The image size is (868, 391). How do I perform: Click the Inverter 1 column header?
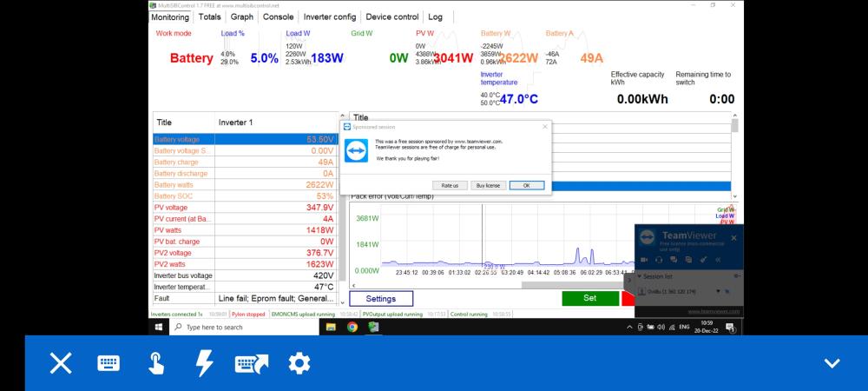coord(276,123)
